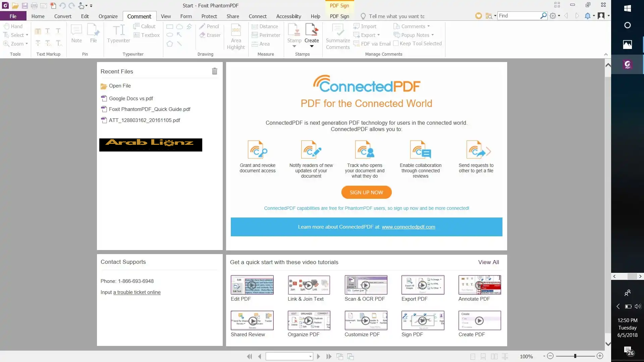The image size is (644, 362).
Task: Click View All tutorials
Action: pyautogui.click(x=488, y=262)
